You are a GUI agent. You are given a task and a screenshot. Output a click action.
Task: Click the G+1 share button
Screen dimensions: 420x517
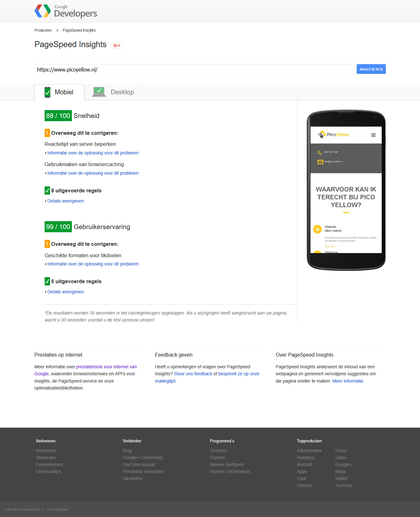(x=116, y=45)
